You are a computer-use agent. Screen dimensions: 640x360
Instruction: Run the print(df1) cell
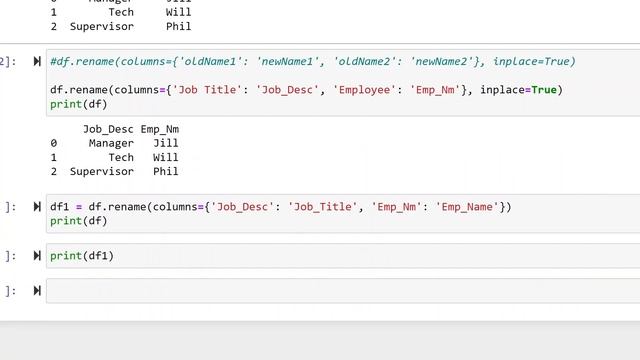37,256
